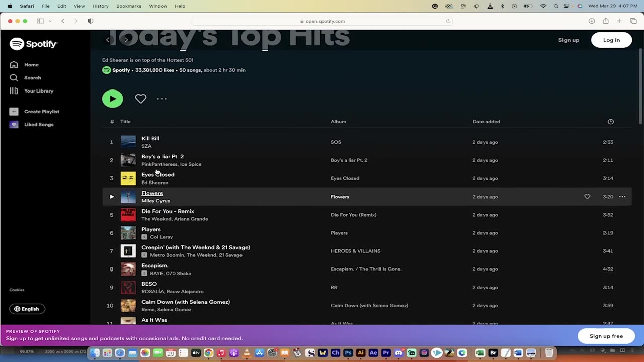
Task: Click the Album column header
Action: [x=338, y=122]
